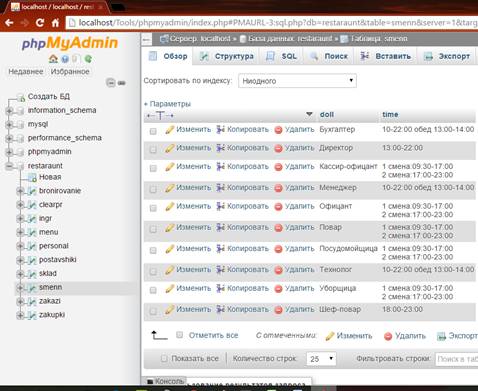Viewport: 478px width, 391px height.
Task: Expand the mysql database tree node
Action: (9, 124)
